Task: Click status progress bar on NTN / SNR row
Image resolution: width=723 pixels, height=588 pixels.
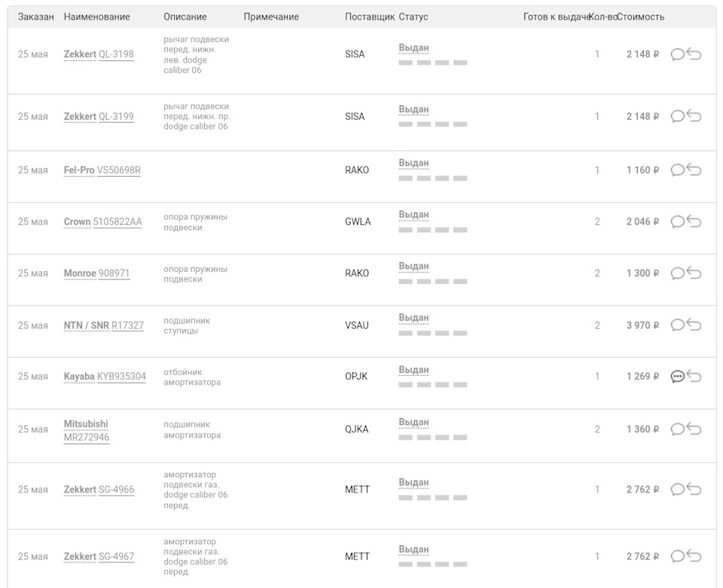Action: (432, 334)
